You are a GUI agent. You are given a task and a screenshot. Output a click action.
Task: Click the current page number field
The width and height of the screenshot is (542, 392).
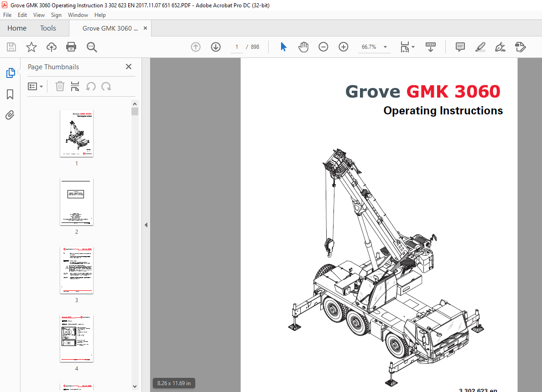[237, 47]
